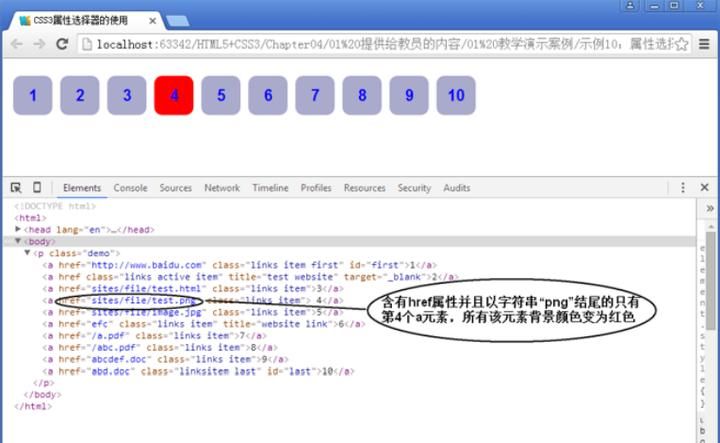Image resolution: width=720 pixels, height=443 pixels.
Task: Select the anchor with href abcdef.doc
Action: (165, 359)
